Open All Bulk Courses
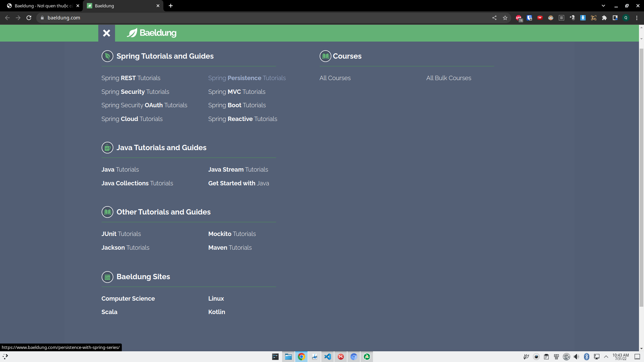This screenshot has height=362, width=644. point(449,78)
